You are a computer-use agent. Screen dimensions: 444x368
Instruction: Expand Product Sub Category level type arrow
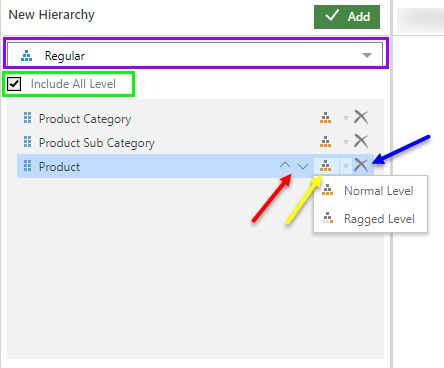pyautogui.click(x=346, y=142)
